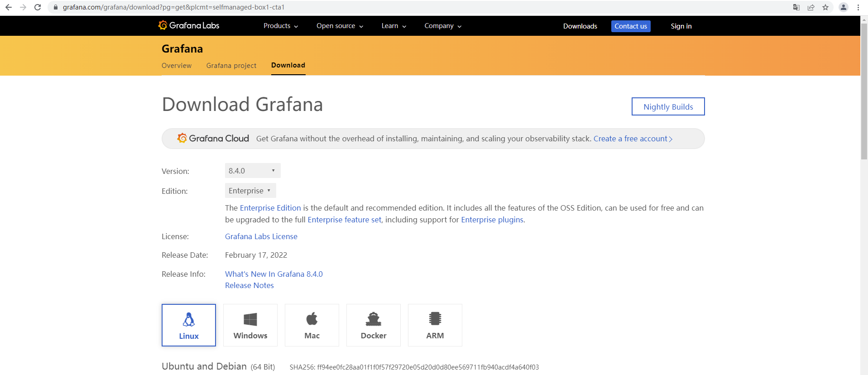Reload the page with refresh icon
868x375 pixels.
[38, 7]
